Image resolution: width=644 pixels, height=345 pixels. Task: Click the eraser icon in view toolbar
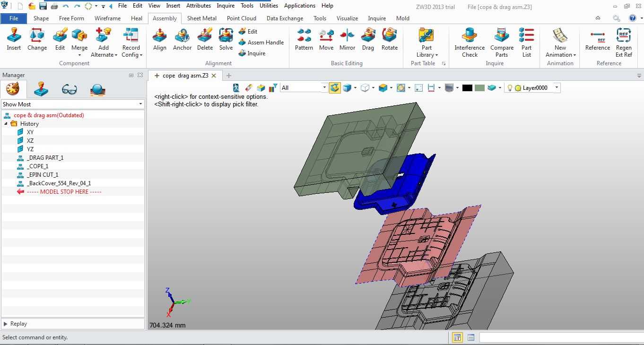pyautogui.click(x=249, y=88)
